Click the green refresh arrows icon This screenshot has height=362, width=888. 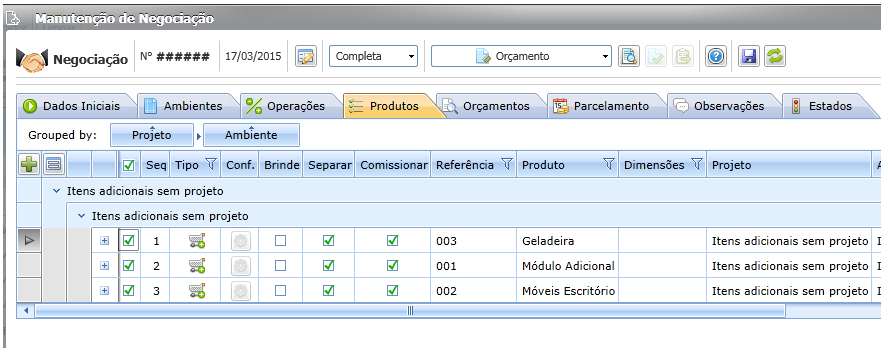774,57
